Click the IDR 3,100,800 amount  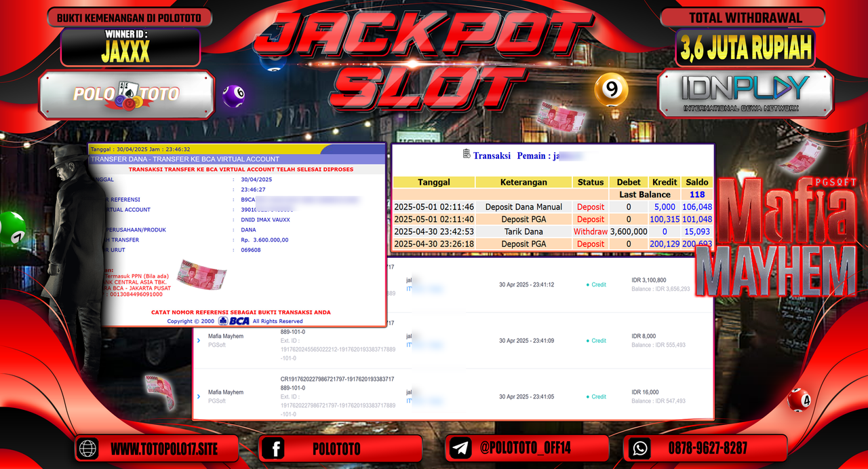point(648,280)
